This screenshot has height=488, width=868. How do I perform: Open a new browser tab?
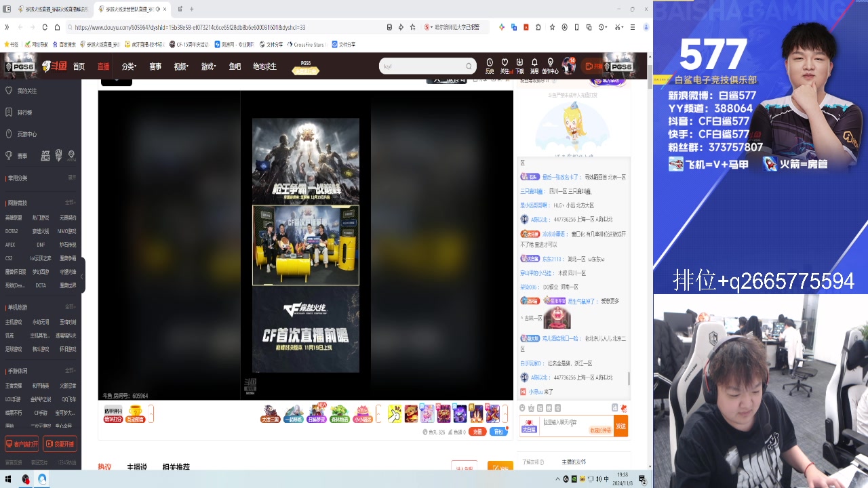point(192,9)
